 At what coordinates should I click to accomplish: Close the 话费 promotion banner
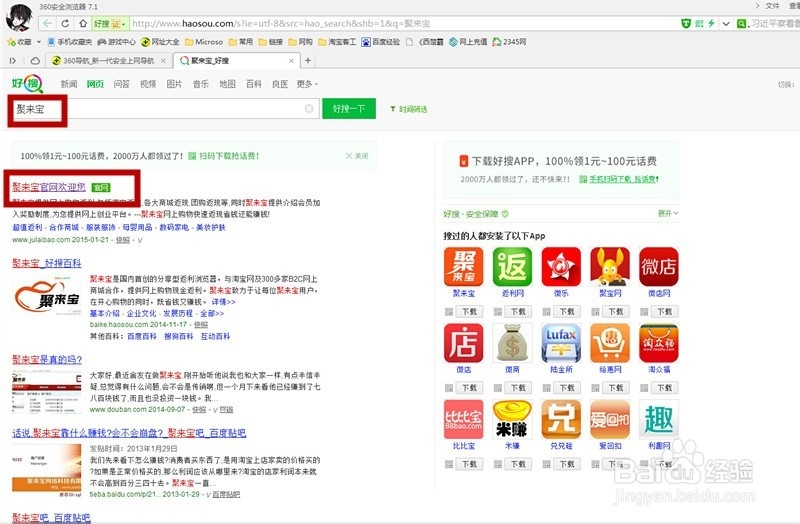[357, 156]
